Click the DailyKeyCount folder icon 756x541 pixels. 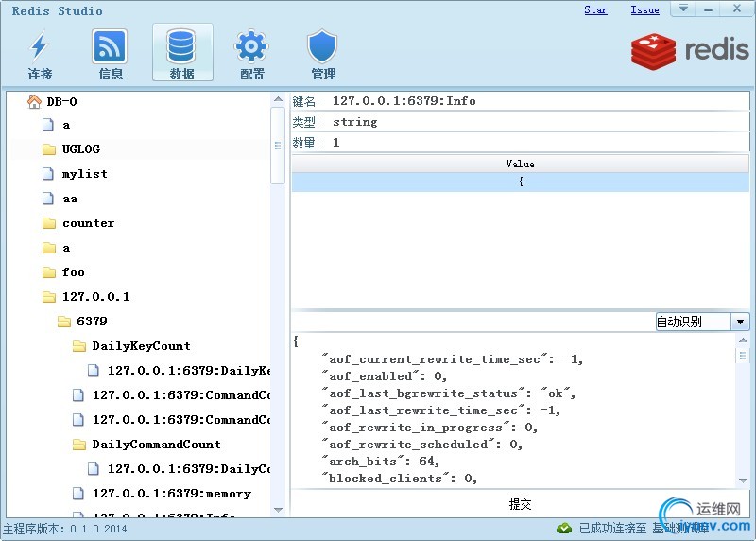pos(79,346)
